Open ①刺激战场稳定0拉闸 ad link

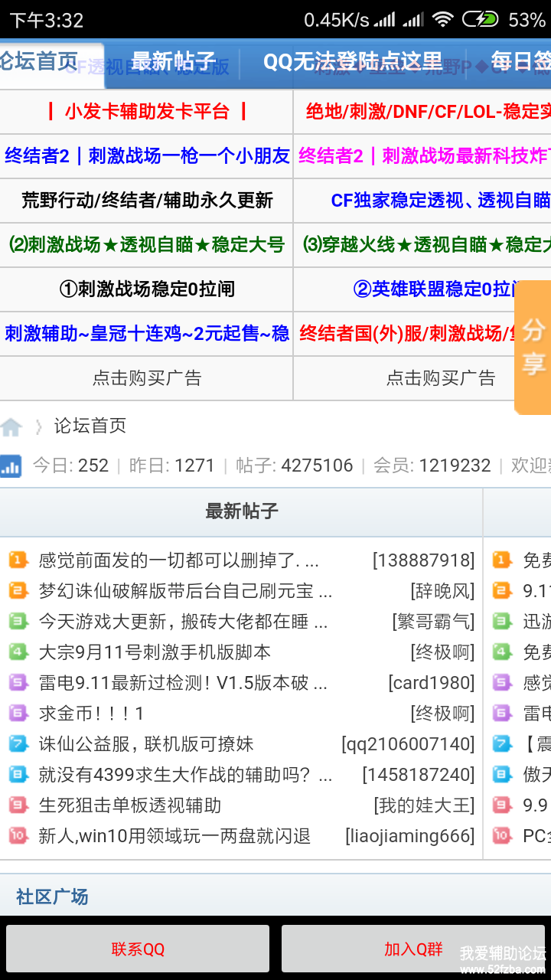[x=147, y=289]
